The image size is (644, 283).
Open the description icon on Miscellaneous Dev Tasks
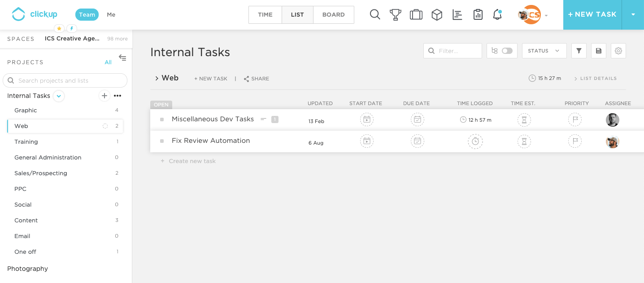click(x=263, y=119)
